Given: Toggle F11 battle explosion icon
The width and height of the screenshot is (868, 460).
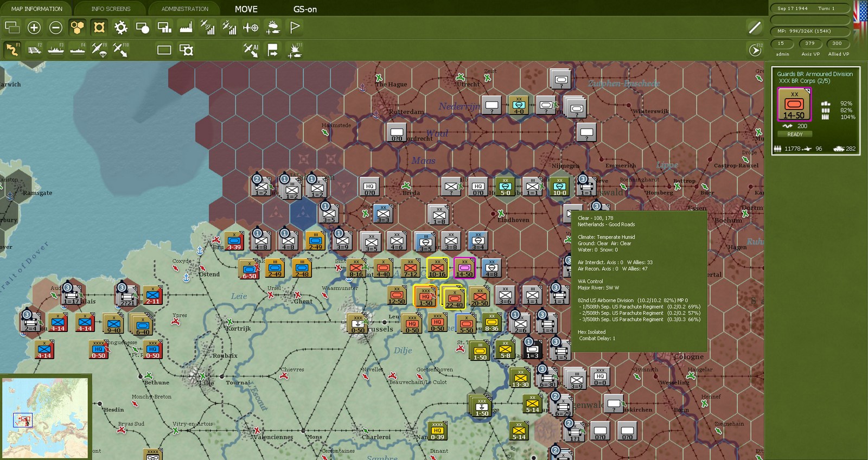Looking at the screenshot, I should [295, 50].
